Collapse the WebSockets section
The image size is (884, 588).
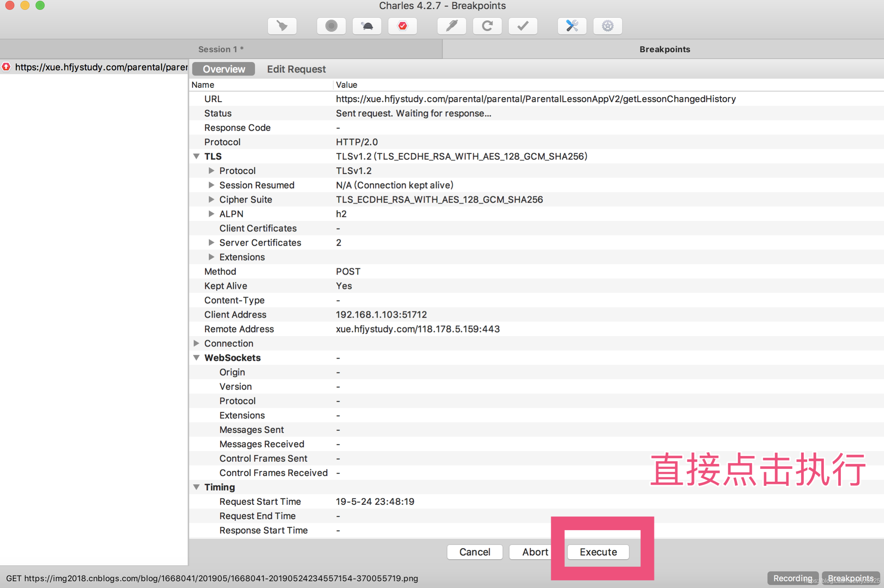coord(196,357)
